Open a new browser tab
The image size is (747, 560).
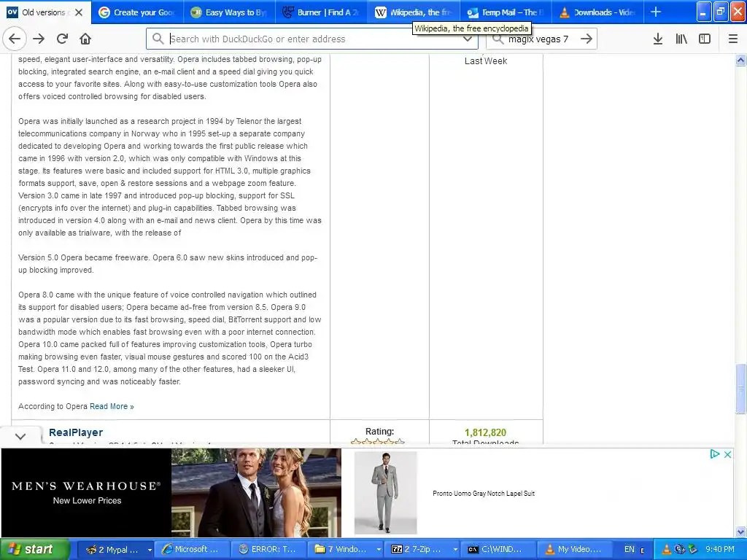click(656, 12)
